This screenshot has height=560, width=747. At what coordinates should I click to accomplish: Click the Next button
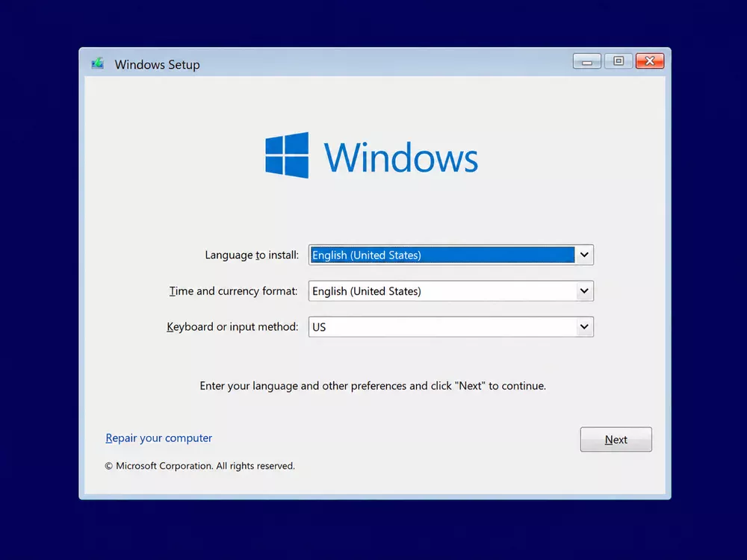(x=616, y=439)
